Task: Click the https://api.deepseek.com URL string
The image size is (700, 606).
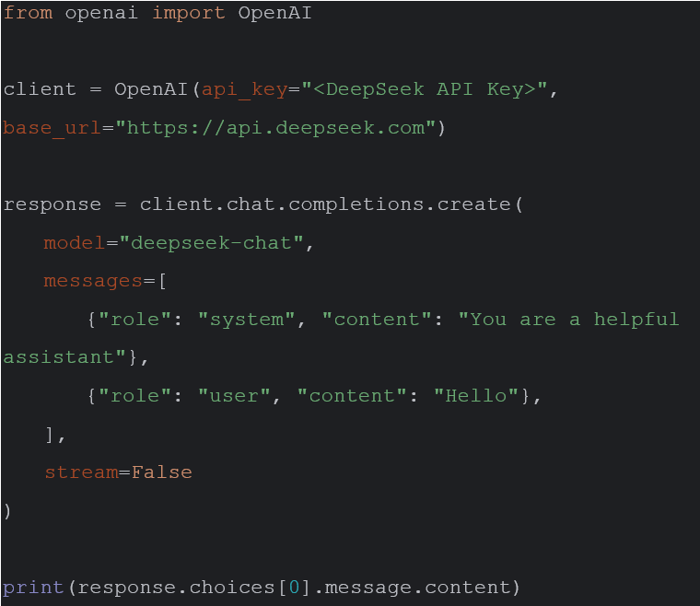Action: coord(275,128)
